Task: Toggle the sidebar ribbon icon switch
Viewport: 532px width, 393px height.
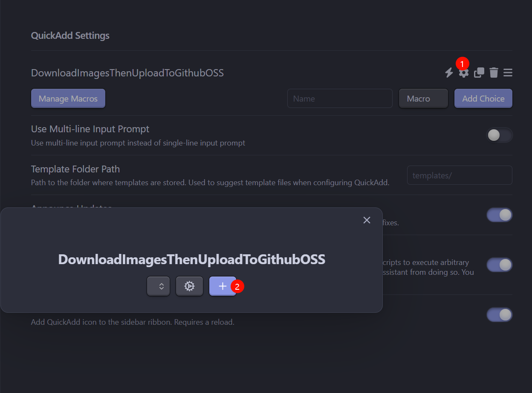Action: coord(499,315)
